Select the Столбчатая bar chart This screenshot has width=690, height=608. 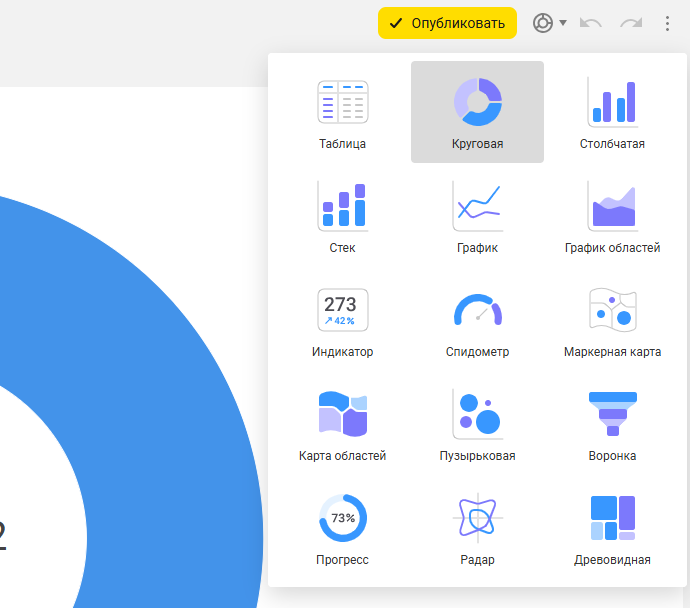tap(612, 112)
